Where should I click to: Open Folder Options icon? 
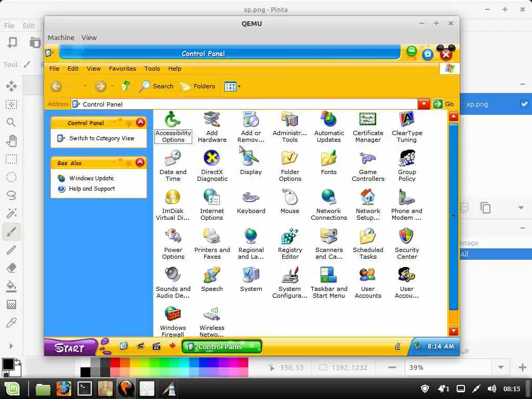[x=290, y=166]
